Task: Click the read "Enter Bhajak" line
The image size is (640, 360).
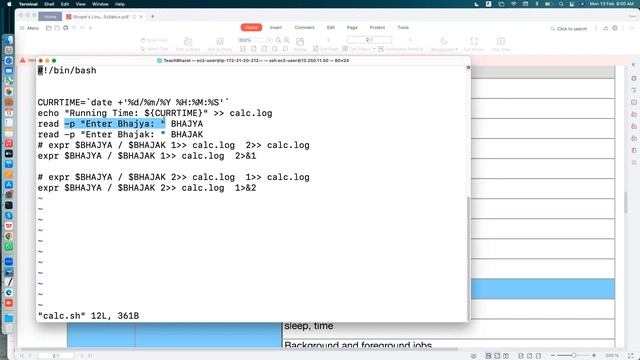Action: click(120, 134)
